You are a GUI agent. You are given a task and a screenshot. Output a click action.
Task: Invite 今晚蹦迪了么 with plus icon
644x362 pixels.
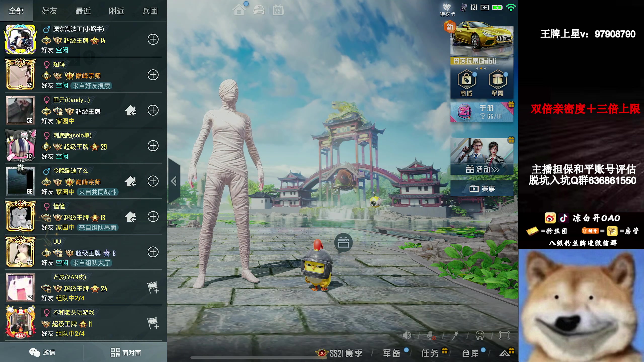pos(153,181)
